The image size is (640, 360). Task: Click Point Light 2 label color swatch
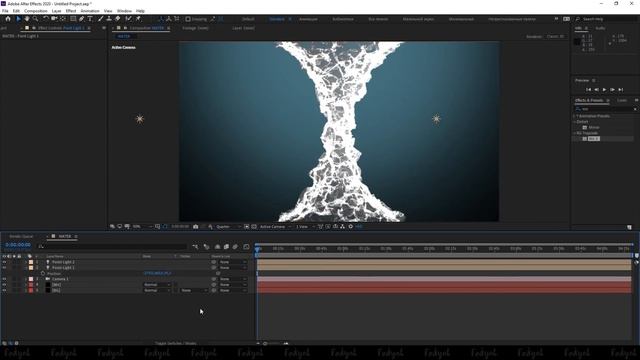coord(31,262)
